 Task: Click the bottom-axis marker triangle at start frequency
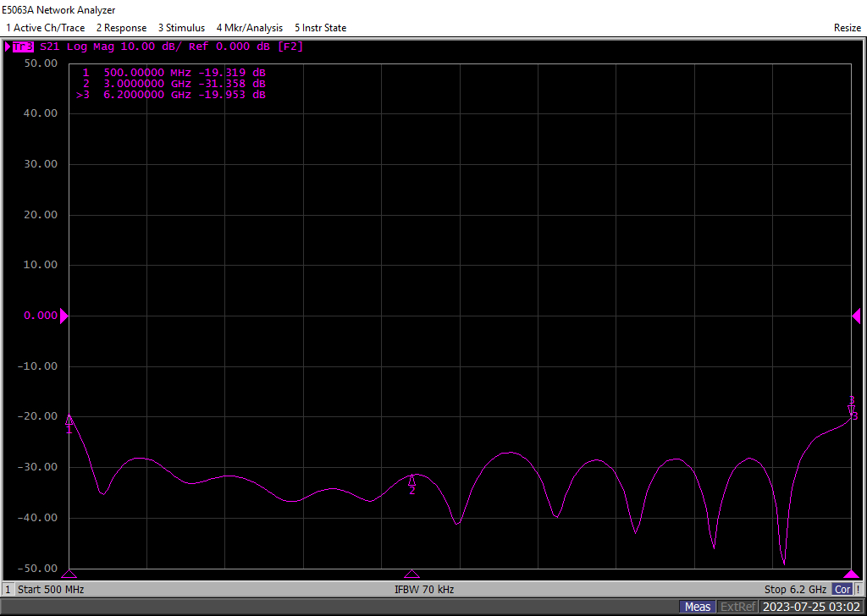69,574
